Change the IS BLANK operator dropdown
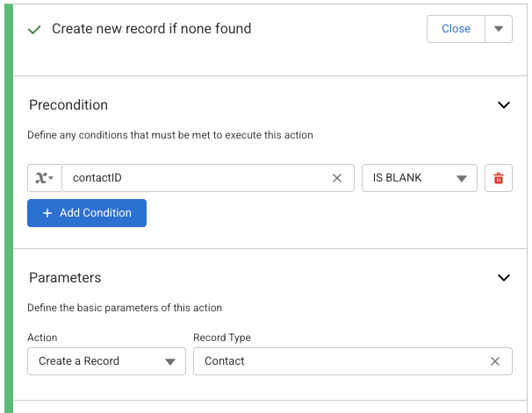This screenshot has width=532, height=413. tap(419, 178)
